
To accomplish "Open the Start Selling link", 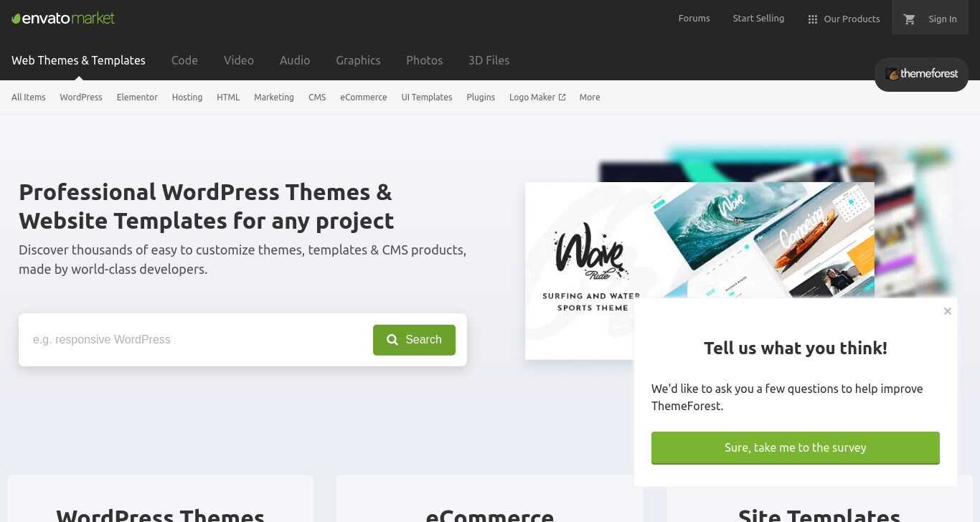I will click(758, 19).
